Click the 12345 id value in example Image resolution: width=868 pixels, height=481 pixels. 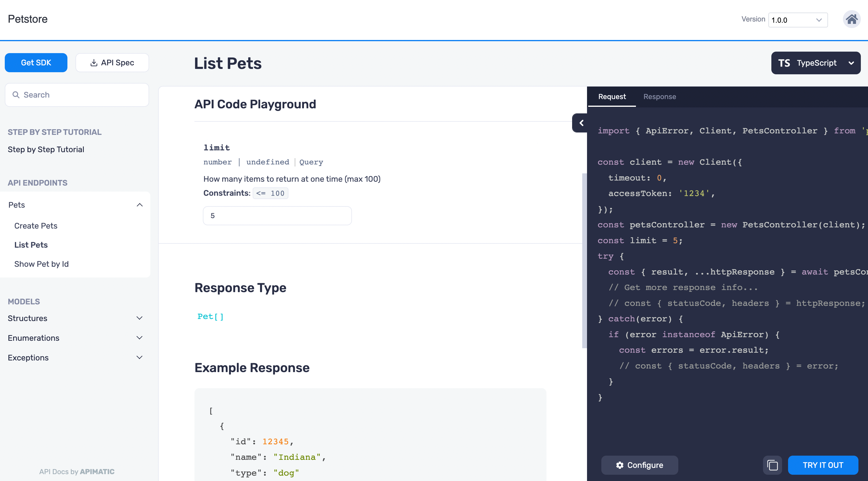(x=275, y=442)
